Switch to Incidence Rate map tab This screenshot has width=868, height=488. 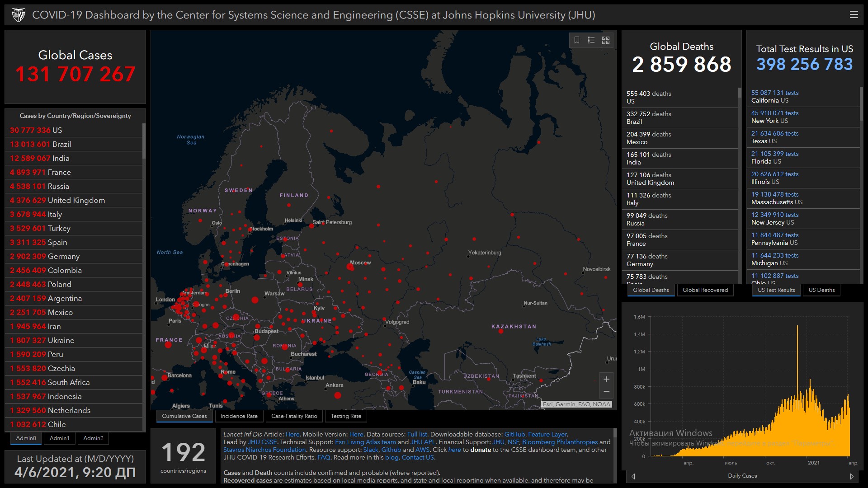(239, 416)
